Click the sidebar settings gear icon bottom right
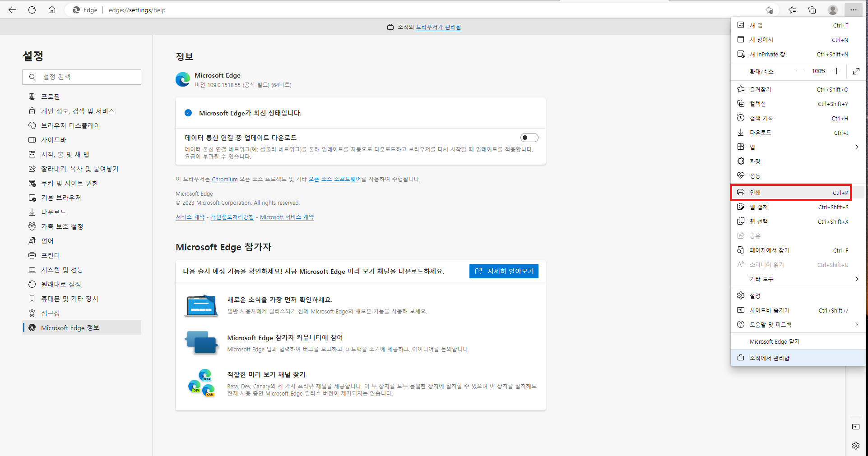 tap(856, 446)
